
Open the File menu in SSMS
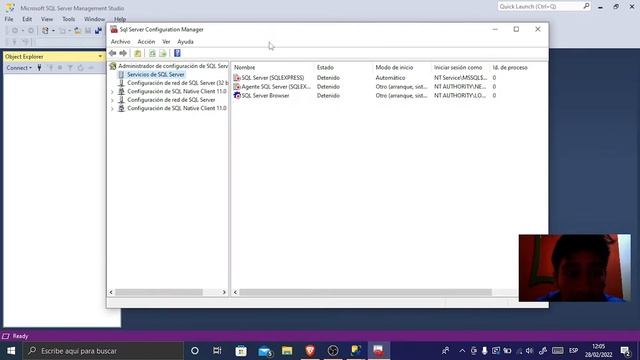[9, 19]
